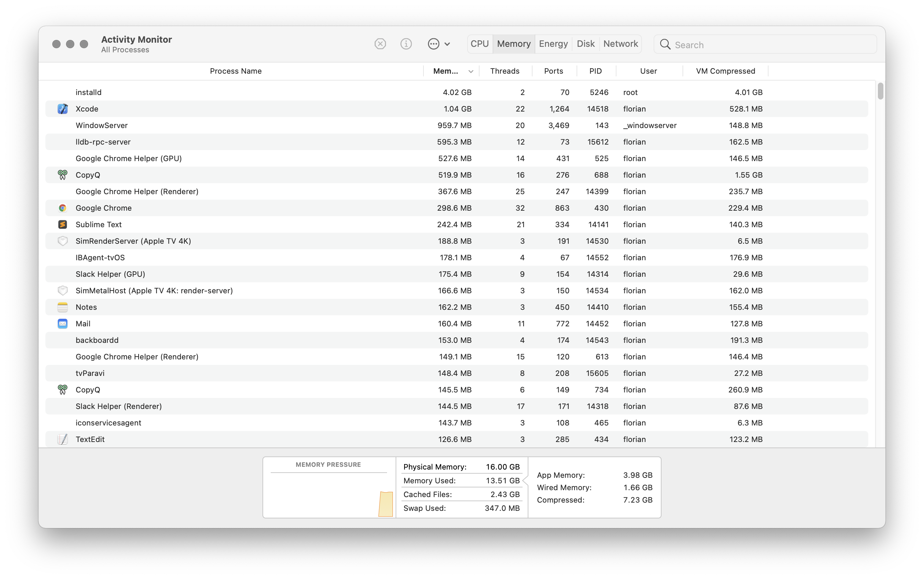Image resolution: width=924 pixels, height=579 pixels.
Task: Click the vertical scrollbar thumb
Action: [x=880, y=91]
